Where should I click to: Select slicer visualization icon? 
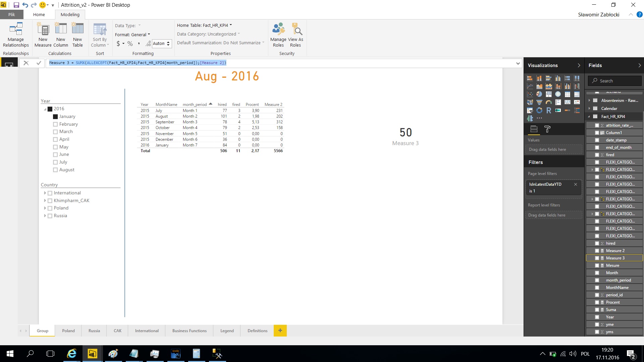click(530, 110)
